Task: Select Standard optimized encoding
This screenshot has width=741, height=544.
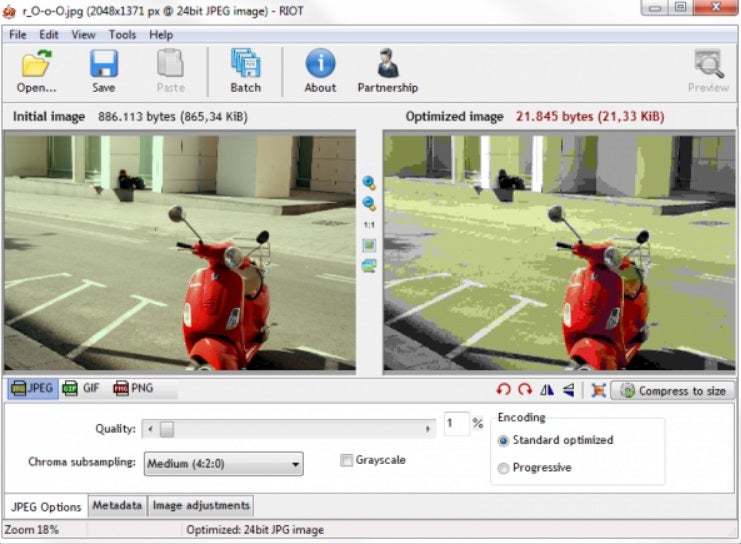Action: pyautogui.click(x=503, y=440)
